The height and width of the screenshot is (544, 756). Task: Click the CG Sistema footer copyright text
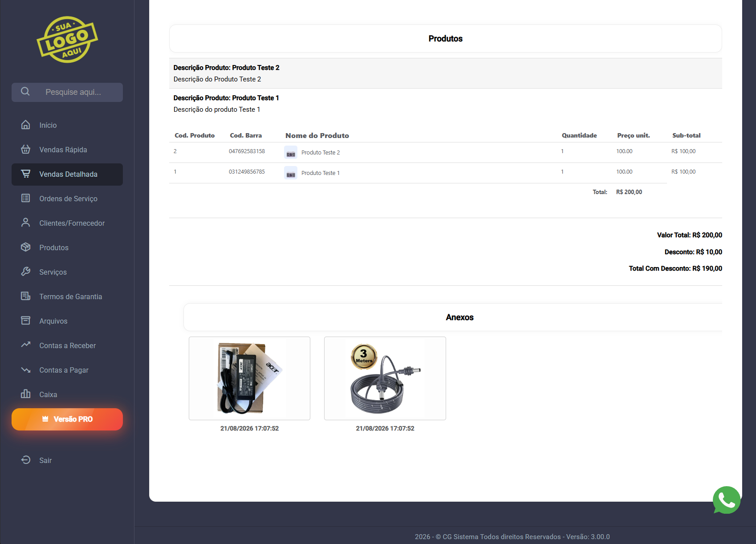pos(512,537)
